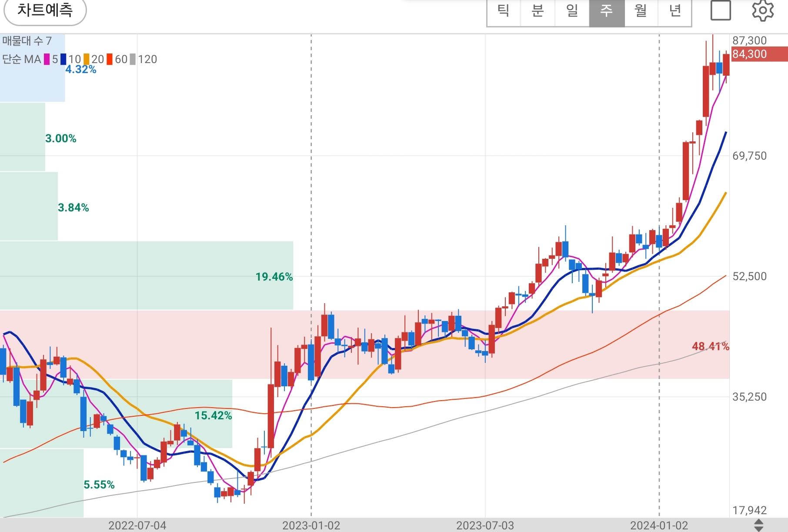Viewport: 788px width, 532px height.
Task: Click the 69,750 price axis label
Action: click(x=749, y=156)
